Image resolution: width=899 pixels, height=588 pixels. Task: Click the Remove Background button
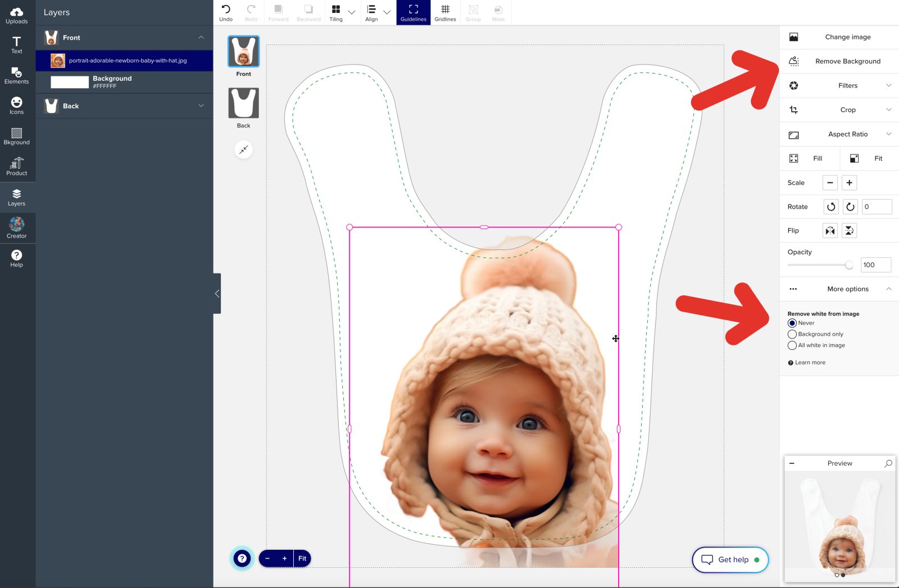pos(847,61)
